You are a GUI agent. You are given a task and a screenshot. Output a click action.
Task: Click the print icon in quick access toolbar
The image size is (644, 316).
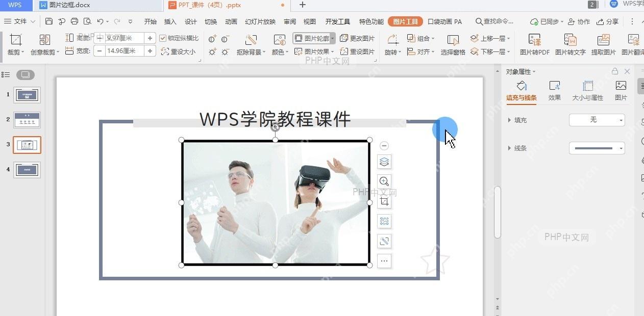pos(75,21)
